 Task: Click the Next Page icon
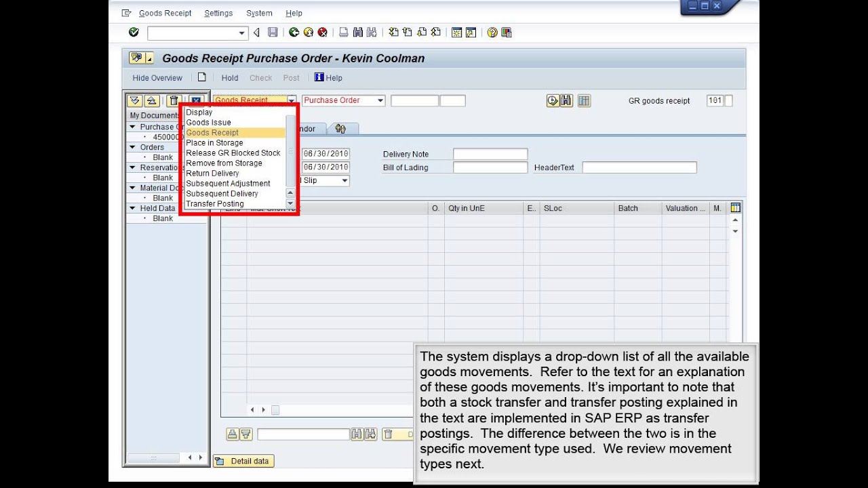tap(422, 33)
